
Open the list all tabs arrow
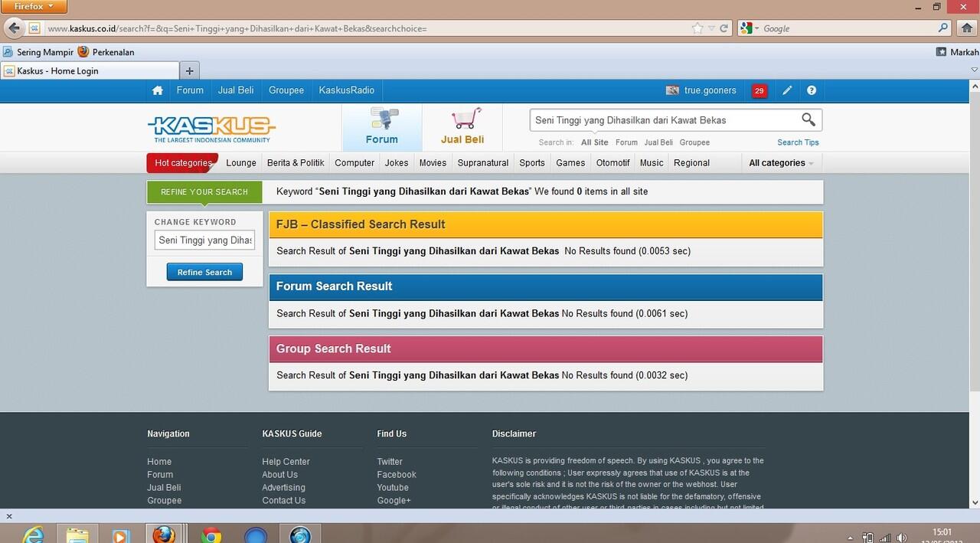click(973, 70)
